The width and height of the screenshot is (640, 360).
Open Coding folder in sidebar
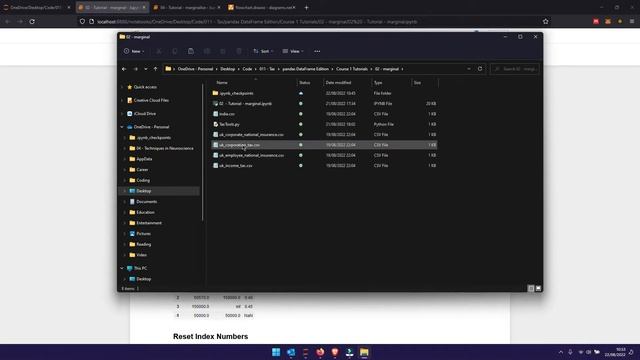143,180
